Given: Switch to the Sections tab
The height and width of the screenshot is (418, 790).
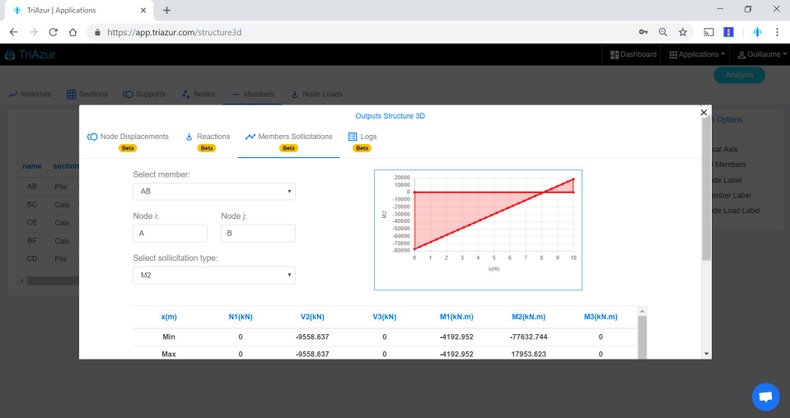Looking at the screenshot, I should [87, 94].
